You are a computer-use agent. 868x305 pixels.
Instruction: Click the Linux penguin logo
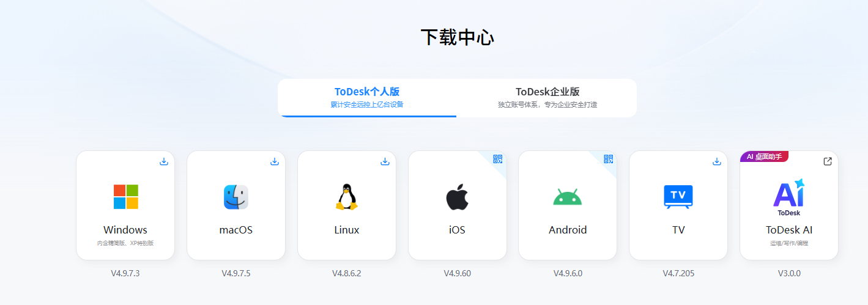tap(347, 197)
